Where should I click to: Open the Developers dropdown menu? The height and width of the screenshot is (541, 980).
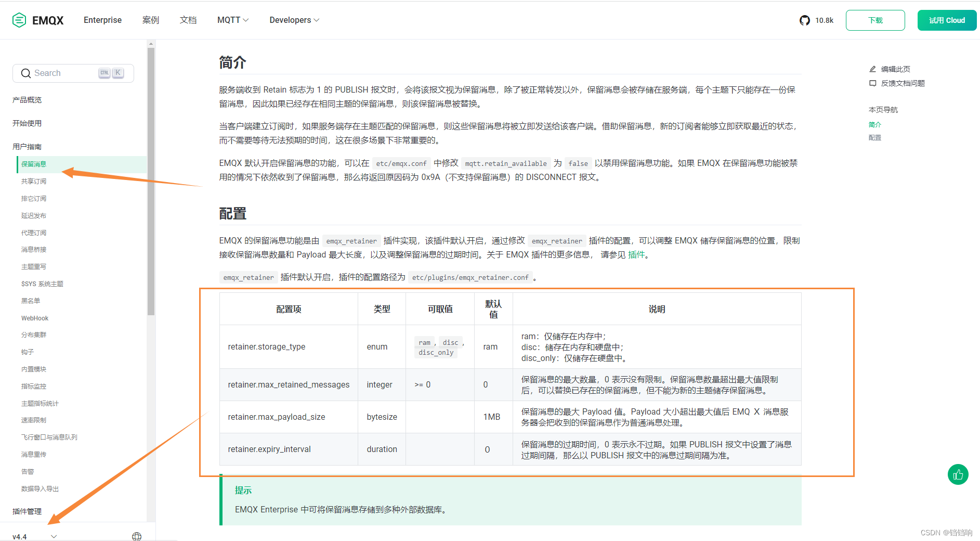coord(294,20)
